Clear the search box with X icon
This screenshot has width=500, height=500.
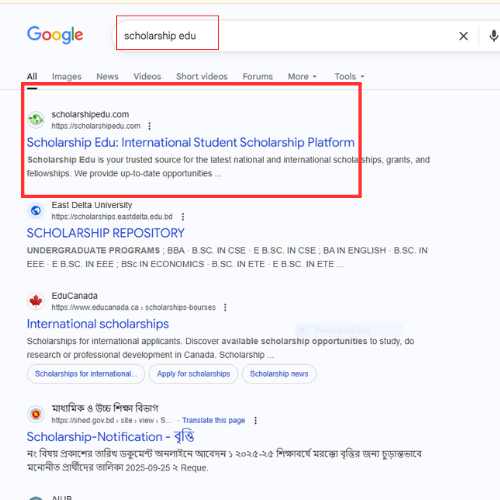463,36
